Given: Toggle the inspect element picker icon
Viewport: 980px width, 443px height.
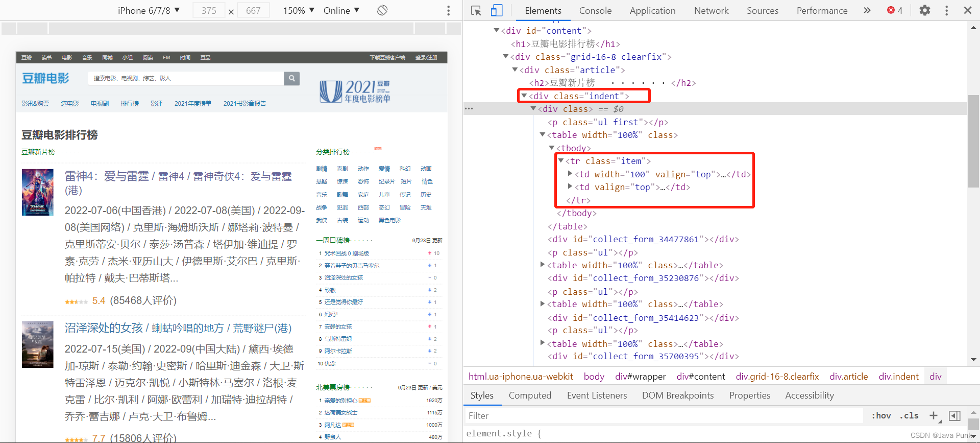Looking at the screenshot, I should point(476,10).
